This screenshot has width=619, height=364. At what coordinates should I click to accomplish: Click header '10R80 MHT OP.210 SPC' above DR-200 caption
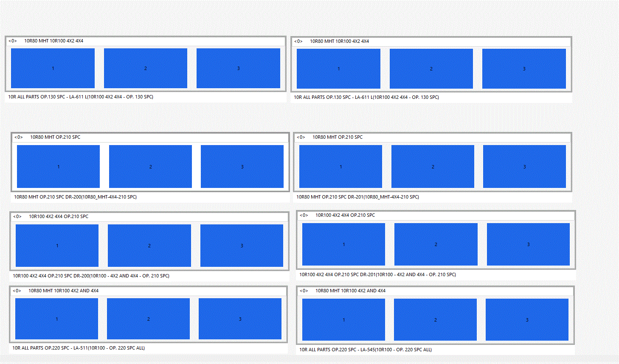point(55,137)
